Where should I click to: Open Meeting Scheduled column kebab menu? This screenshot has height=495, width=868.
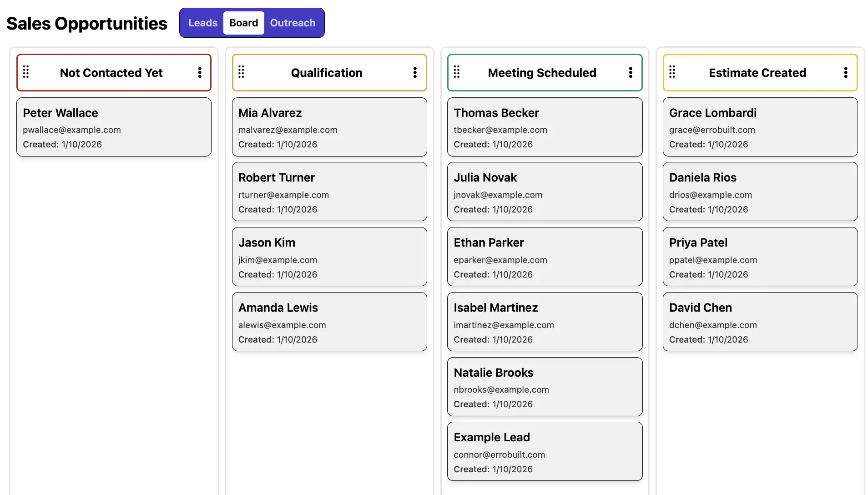pos(631,72)
